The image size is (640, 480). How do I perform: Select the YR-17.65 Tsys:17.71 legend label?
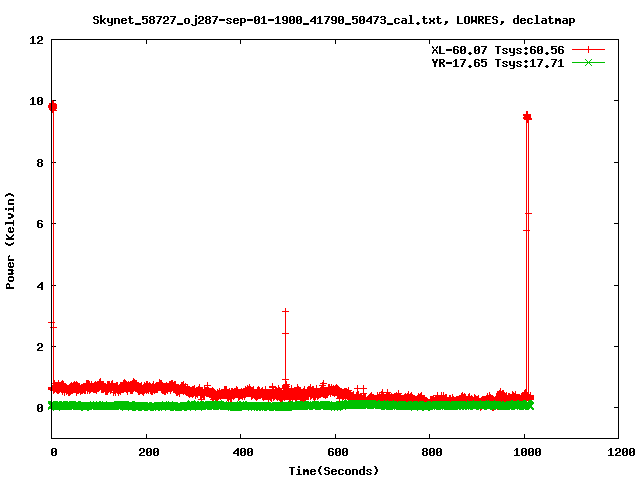pyautogui.click(x=498, y=63)
